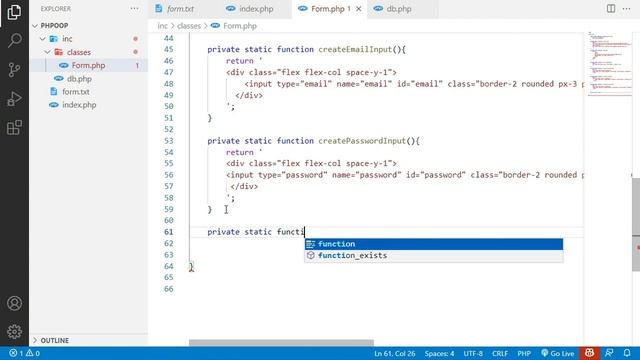Click the errors and warnings status indicator
The image size is (640, 360).
coord(24,353)
